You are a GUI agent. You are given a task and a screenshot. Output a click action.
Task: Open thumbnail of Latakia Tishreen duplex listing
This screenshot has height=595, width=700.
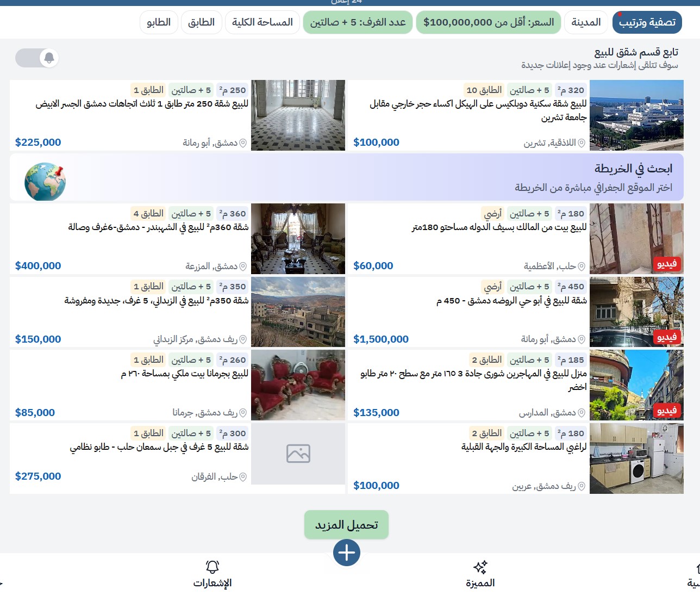(x=636, y=115)
